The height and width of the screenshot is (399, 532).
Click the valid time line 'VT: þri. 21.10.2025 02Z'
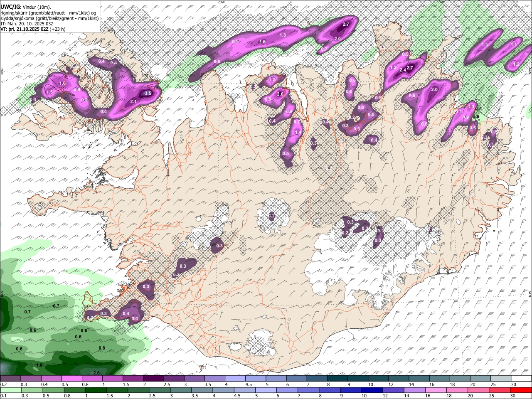pos(25,30)
